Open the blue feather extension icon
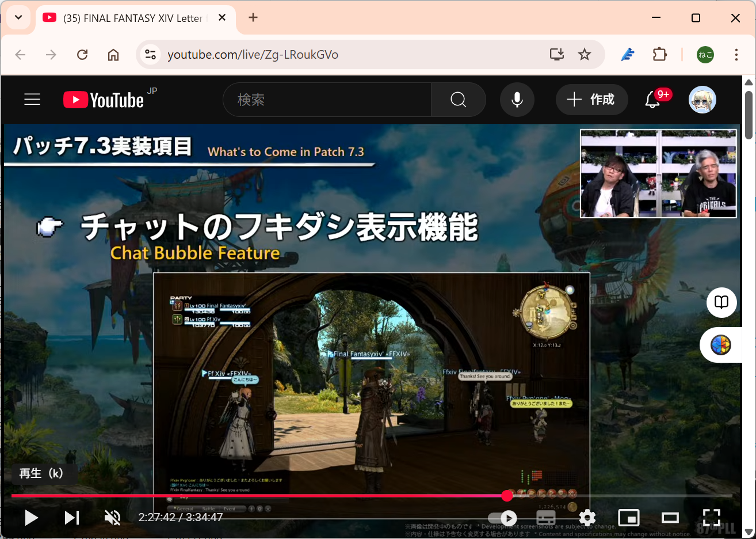 [628, 55]
